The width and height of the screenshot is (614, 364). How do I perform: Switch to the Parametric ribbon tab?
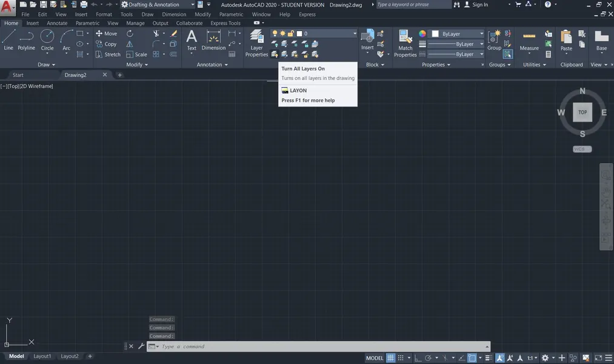tap(87, 23)
